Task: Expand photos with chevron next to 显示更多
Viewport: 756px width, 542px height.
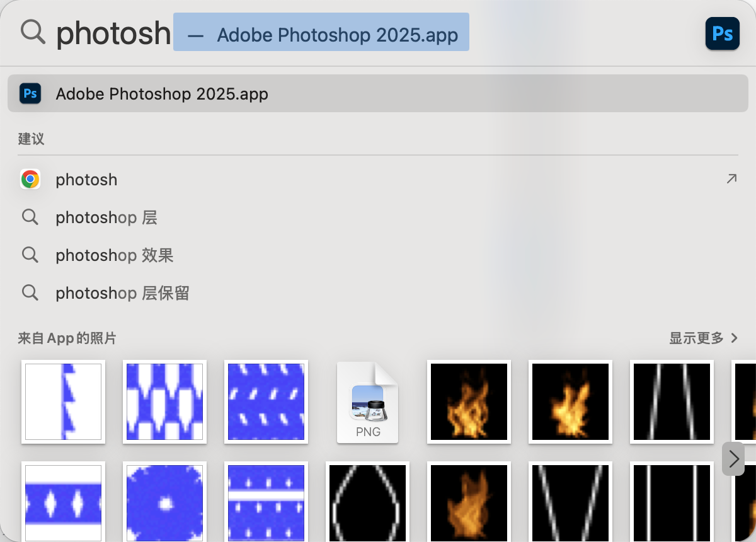Action: 734,338
